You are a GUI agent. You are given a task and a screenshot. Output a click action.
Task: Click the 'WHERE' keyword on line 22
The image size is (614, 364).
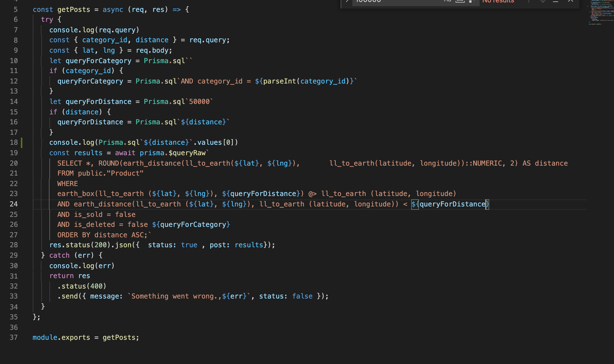click(x=67, y=184)
